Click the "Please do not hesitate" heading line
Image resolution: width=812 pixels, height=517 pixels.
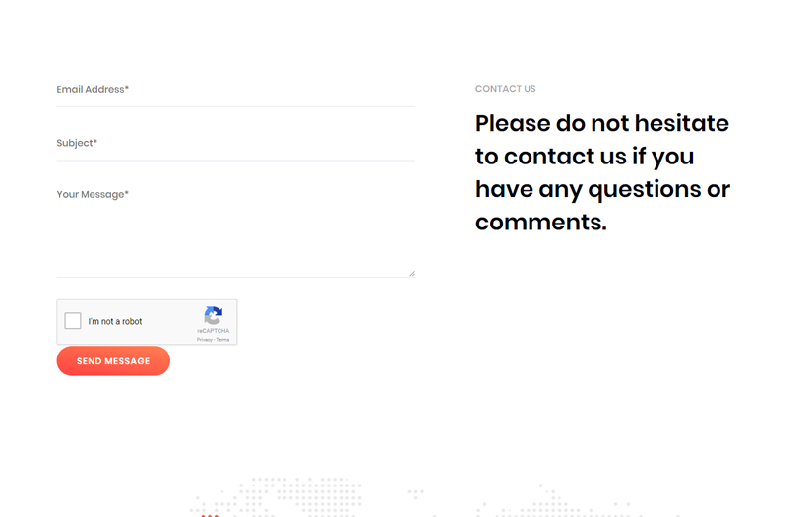pos(601,124)
